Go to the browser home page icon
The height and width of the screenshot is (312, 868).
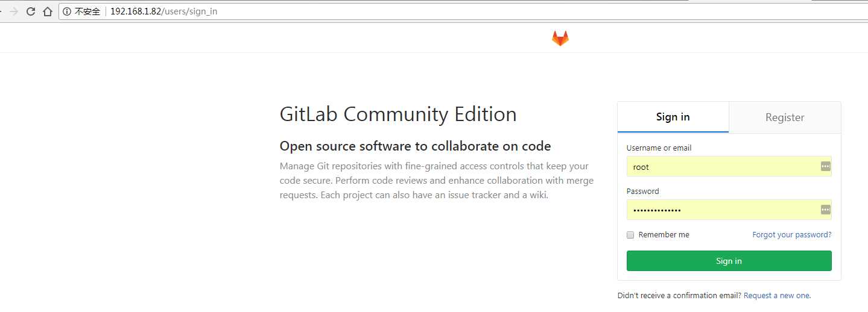point(48,11)
